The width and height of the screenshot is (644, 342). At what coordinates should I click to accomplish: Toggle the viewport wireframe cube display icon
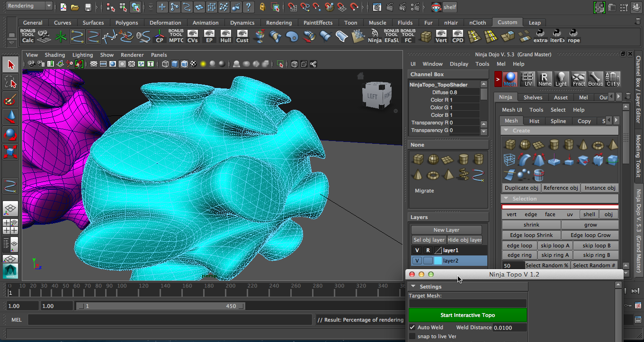165,64
